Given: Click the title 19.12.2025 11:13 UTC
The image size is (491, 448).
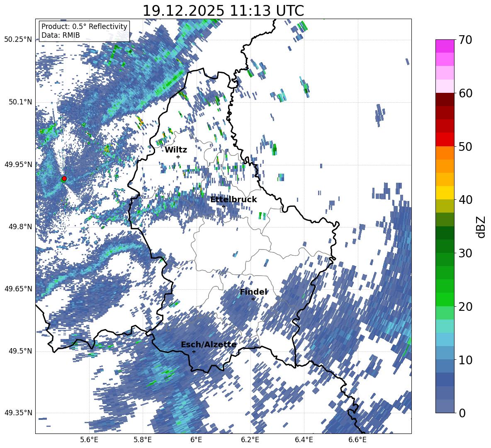Looking at the screenshot, I should [223, 11].
